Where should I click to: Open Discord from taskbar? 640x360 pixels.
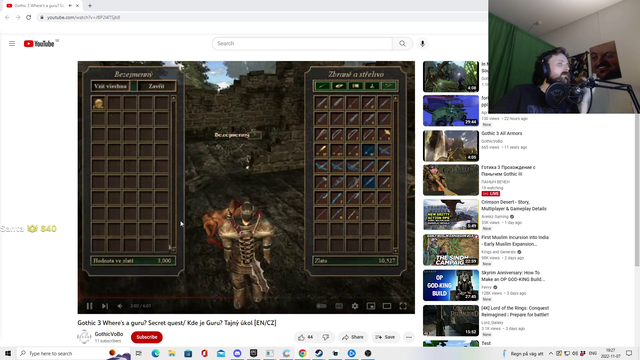237,353
